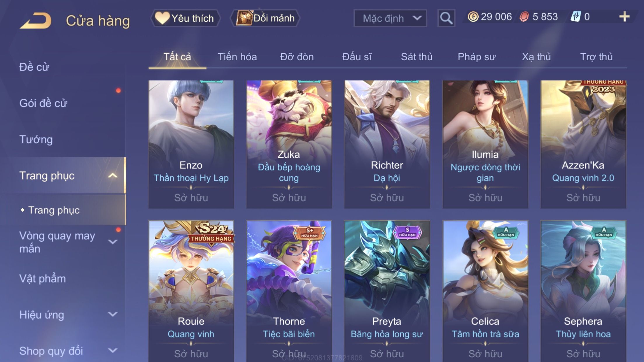This screenshot has width=644, height=362.
Task: Tap the red gem currency icon
Action: click(x=524, y=17)
